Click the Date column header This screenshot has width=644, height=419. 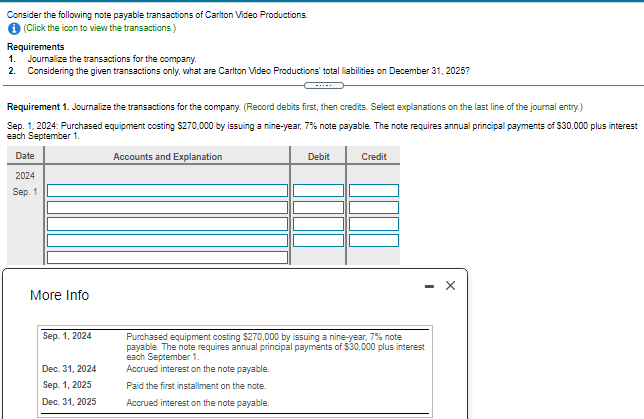click(25, 156)
